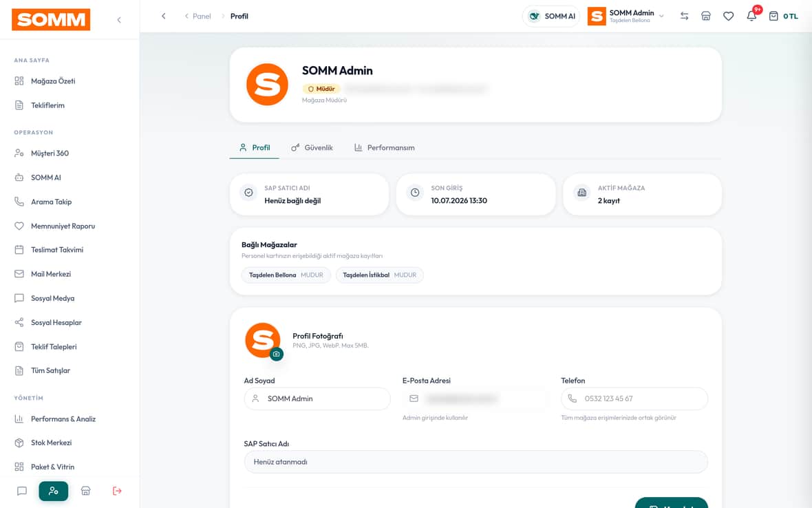Open favorites with the heart icon
The width and height of the screenshot is (812, 508).
click(x=729, y=16)
